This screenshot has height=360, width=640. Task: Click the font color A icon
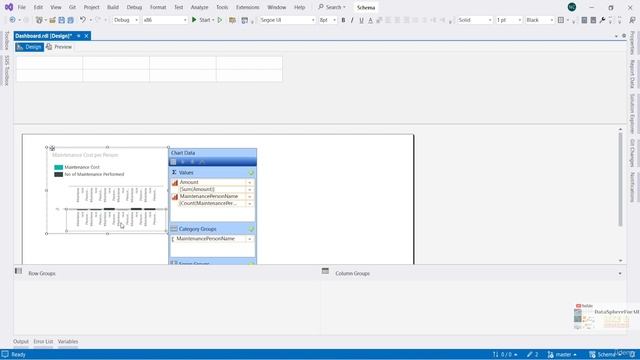pyautogui.click(x=370, y=20)
